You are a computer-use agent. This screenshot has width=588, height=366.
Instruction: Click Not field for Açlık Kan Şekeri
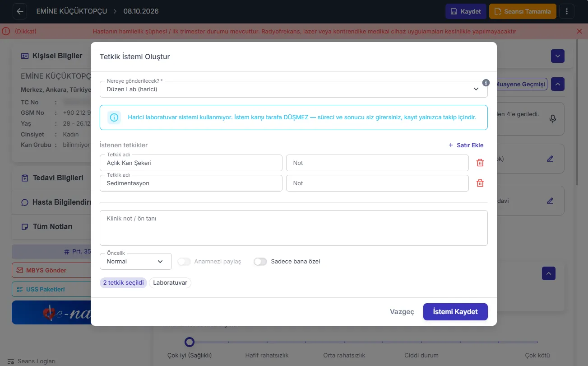click(377, 163)
